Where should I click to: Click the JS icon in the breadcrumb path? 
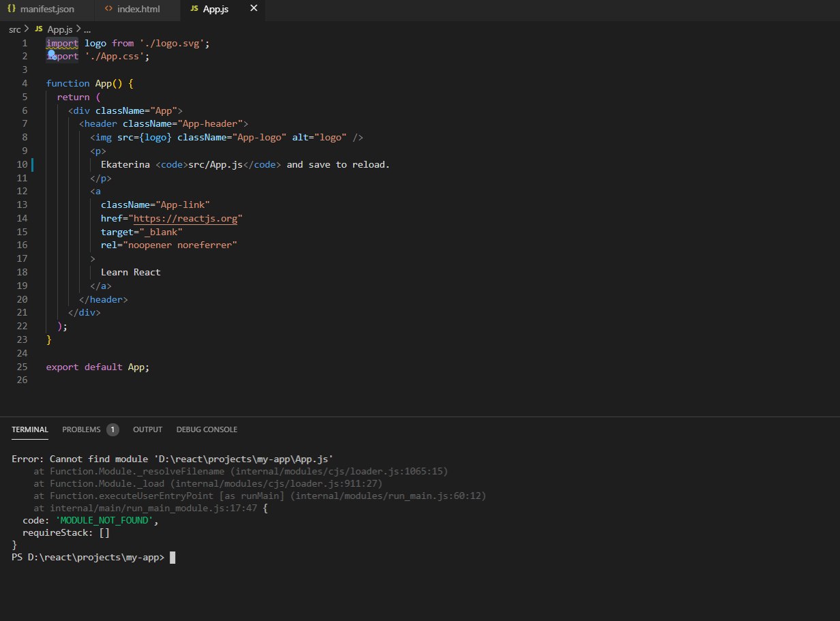38,29
